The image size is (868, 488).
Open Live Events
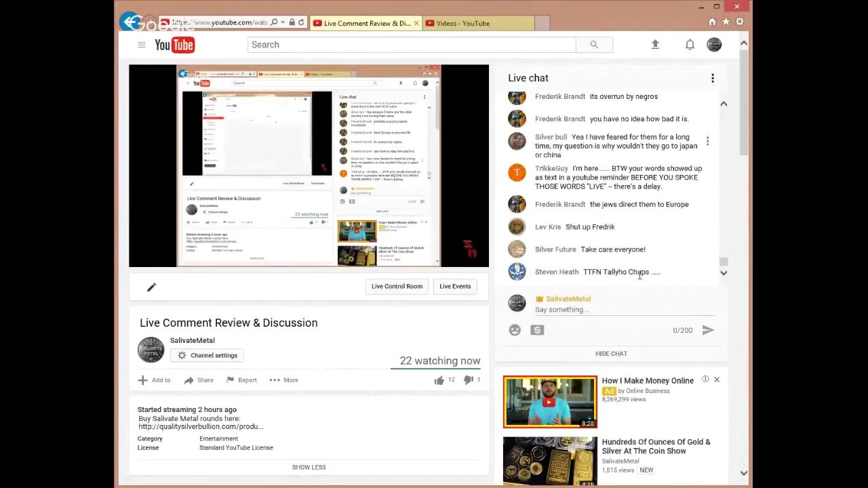455,286
